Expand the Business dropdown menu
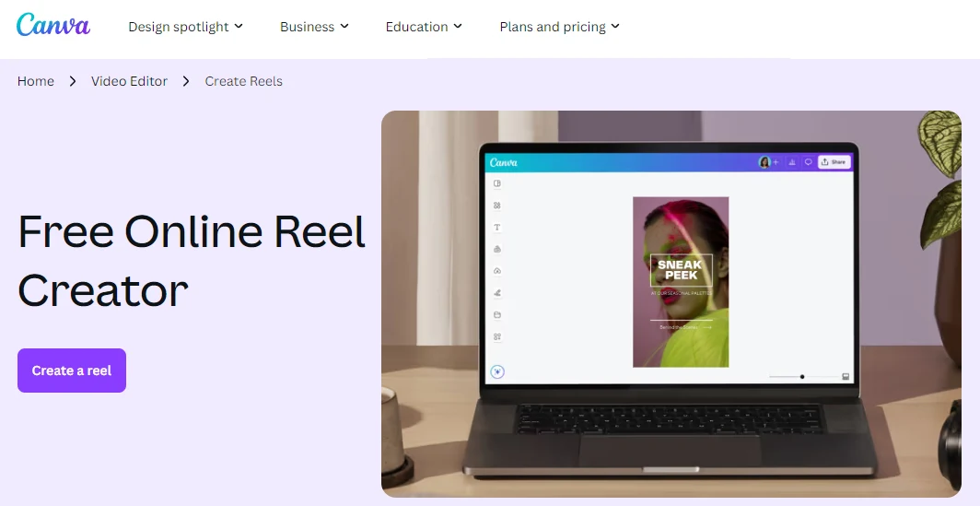Screen dimensions: 980x506 (314, 27)
